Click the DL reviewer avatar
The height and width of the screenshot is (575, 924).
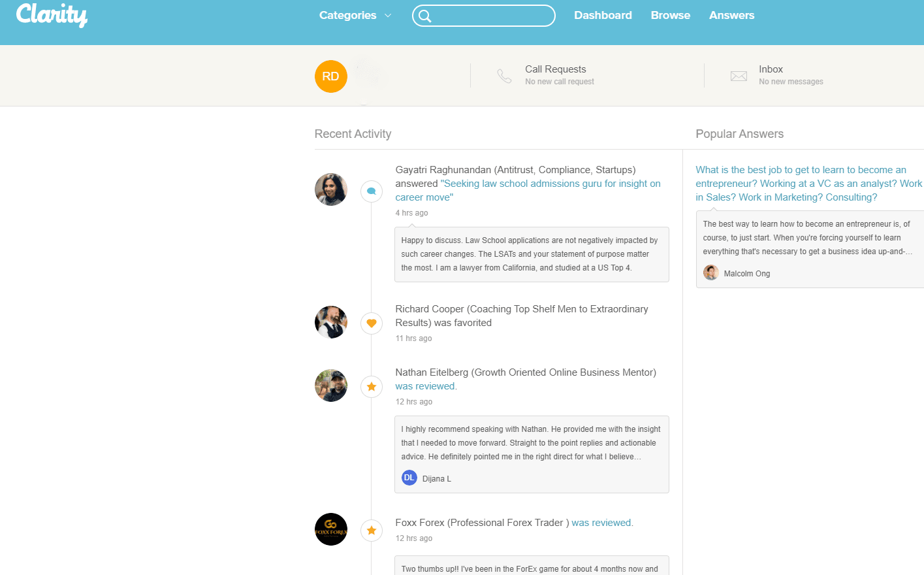(x=409, y=478)
